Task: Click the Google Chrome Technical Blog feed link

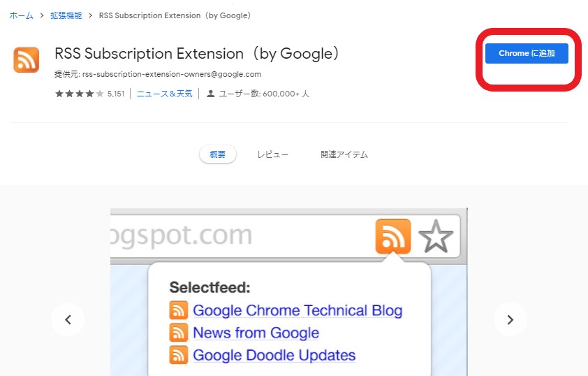Action: (297, 310)
